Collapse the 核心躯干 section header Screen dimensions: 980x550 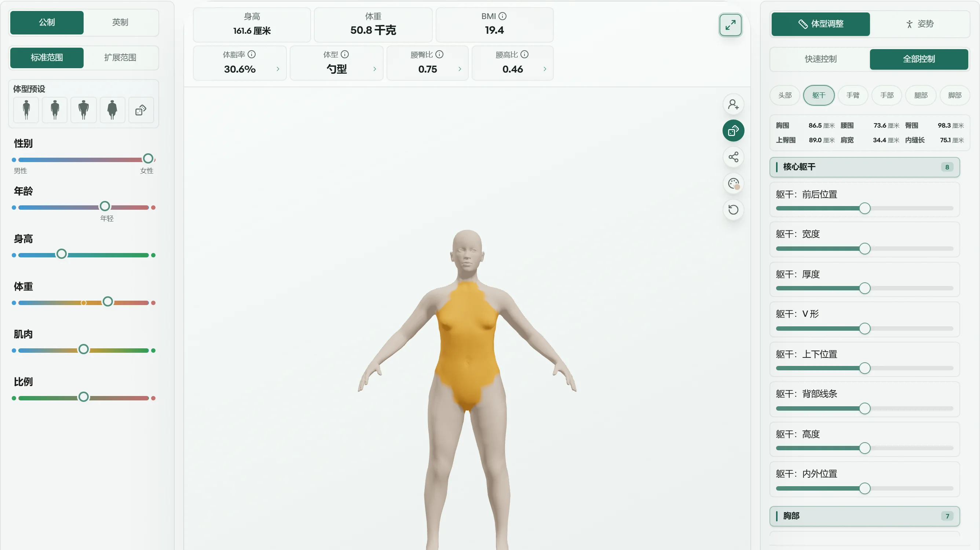(864, 167)
